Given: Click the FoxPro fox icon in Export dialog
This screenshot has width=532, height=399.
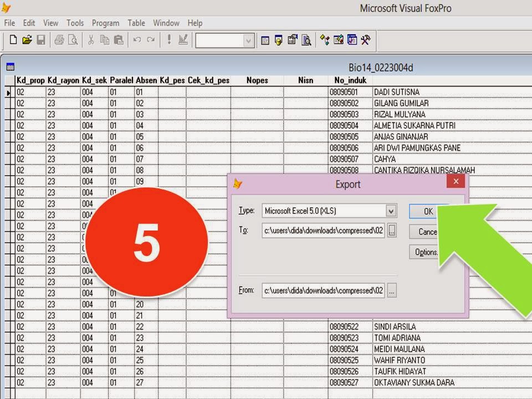Looking at the screenshot, I should (238, 184).
